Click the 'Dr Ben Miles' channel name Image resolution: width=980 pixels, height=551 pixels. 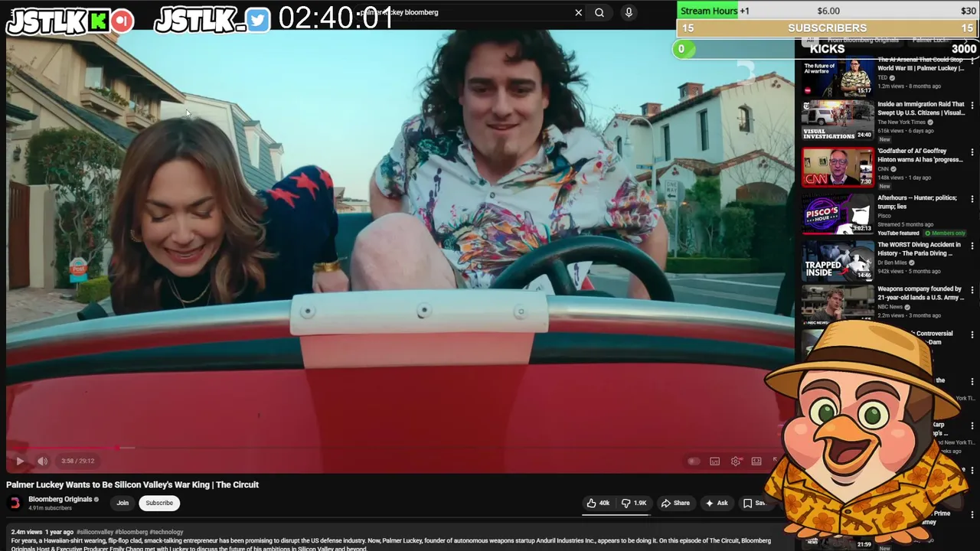(x=892, y=262)
